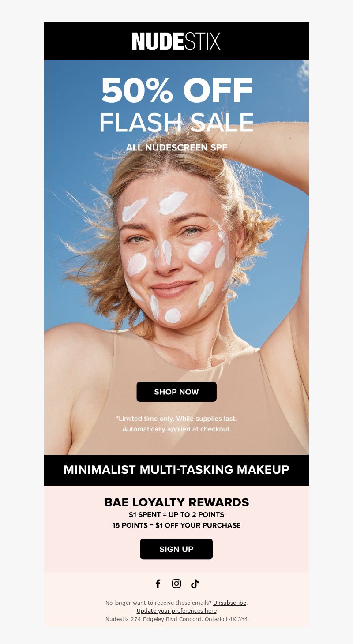The width and height of the screenshot is (353, 644).
Task: Click the FLASH SALE text
Action: (176, 123)
